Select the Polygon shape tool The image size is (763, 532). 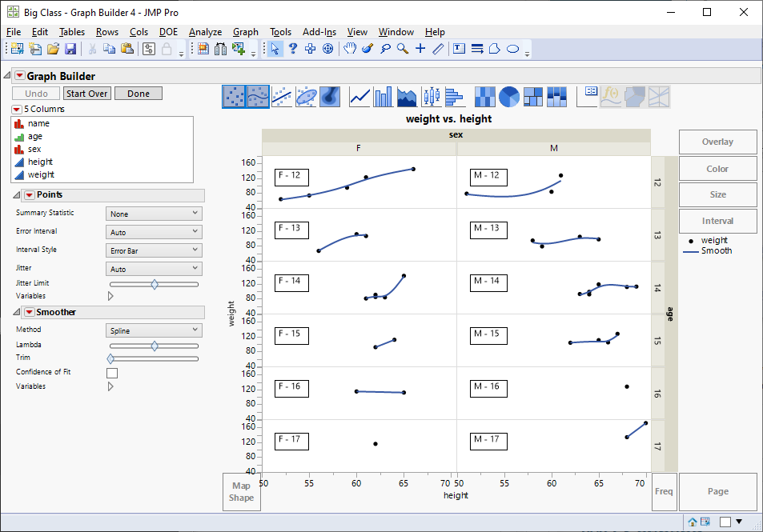coord(495,49)
